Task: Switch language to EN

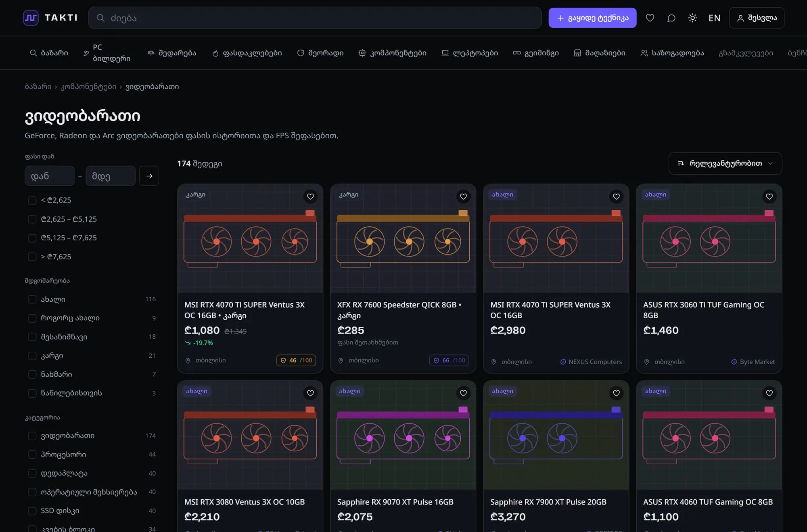Action: [x=714, y=18]
